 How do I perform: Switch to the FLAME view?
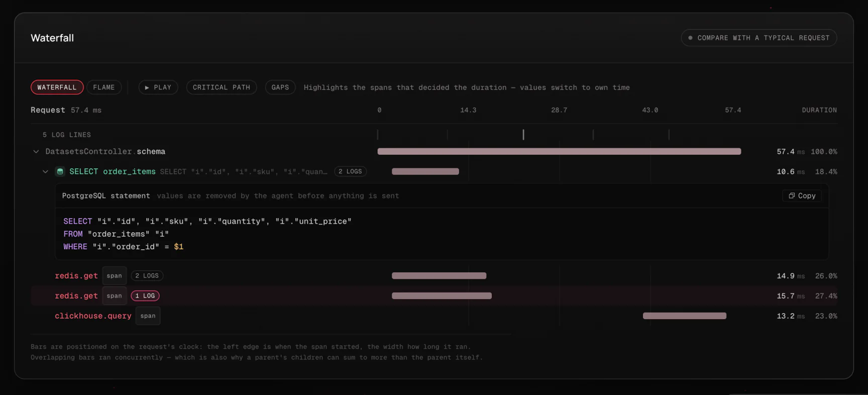(104, 87)
